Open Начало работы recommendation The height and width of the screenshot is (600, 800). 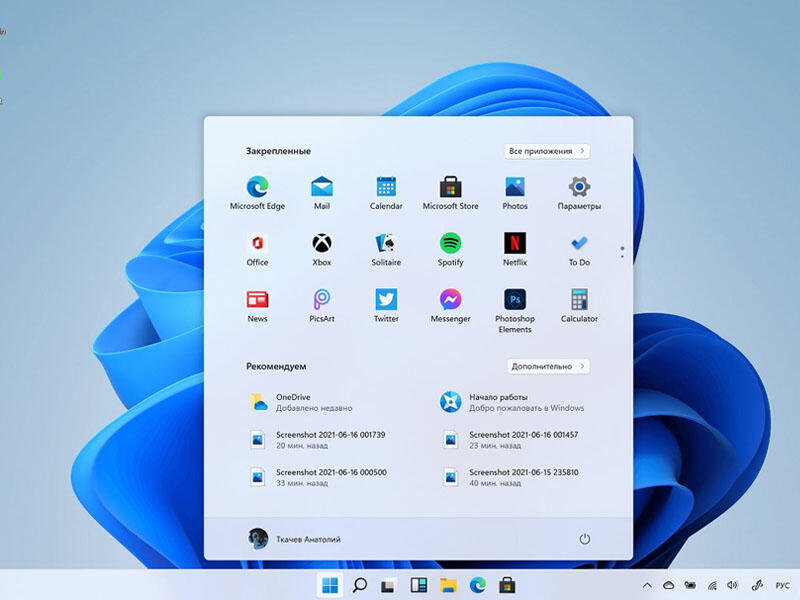tap(512, 402)
